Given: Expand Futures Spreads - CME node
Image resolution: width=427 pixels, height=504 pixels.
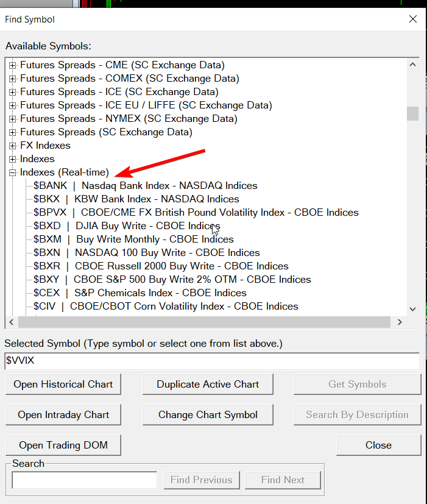Looking at the screenshot, I should tap(12, 65).
